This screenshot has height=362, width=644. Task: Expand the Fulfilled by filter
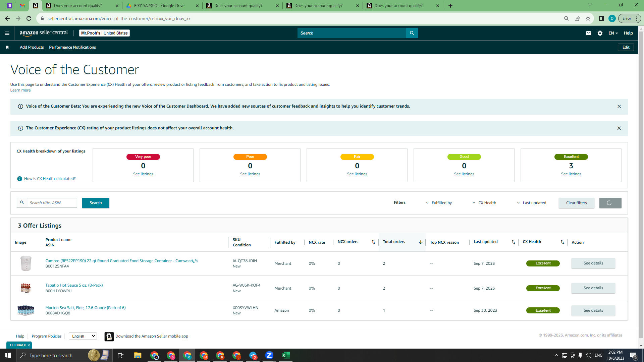click(439, 203)
